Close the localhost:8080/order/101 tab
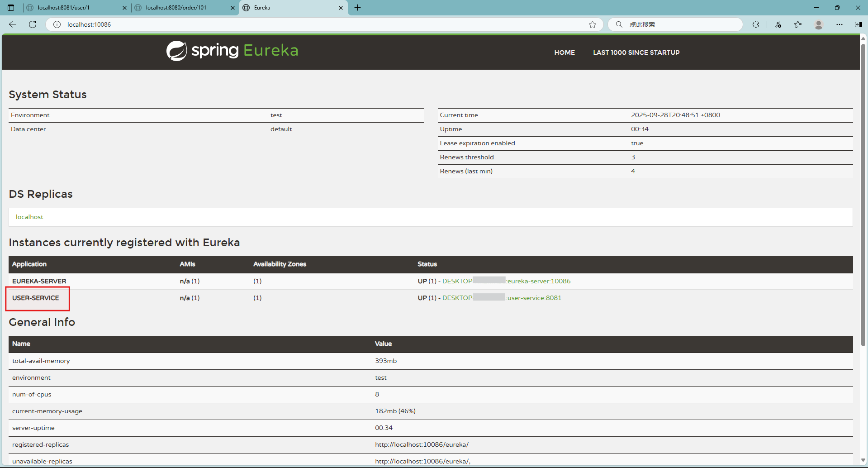The image size is (868, 468). point(232,8)
